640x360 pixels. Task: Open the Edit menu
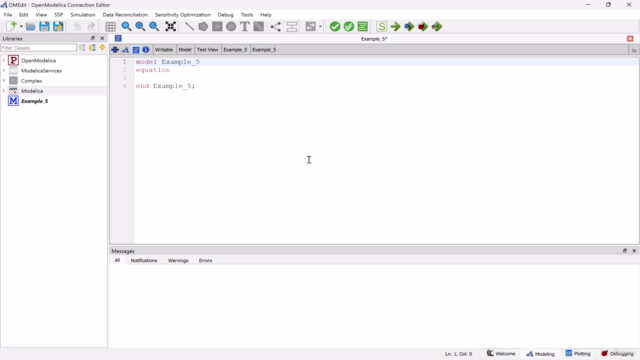pos(24,15)
